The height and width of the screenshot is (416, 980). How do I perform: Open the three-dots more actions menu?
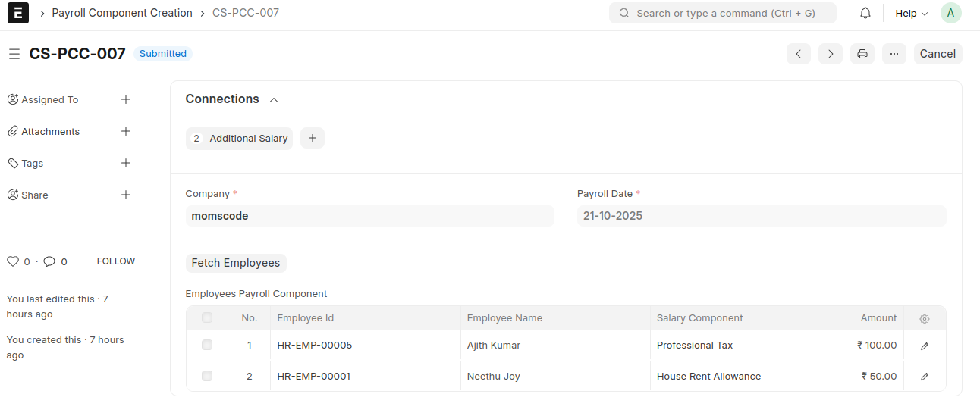pyautogui.click(x=894, y=54)
